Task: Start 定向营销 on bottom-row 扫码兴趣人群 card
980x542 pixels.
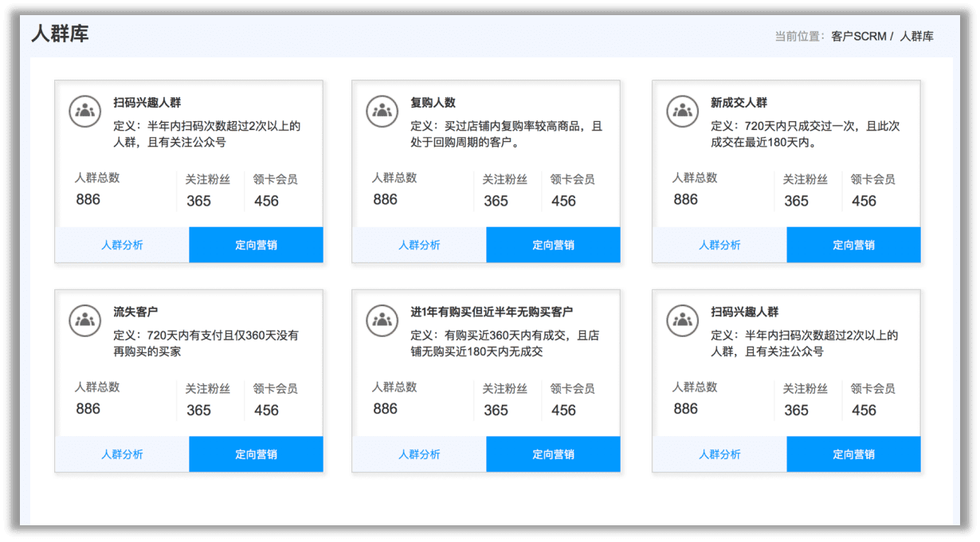Action: click(853, 454)
